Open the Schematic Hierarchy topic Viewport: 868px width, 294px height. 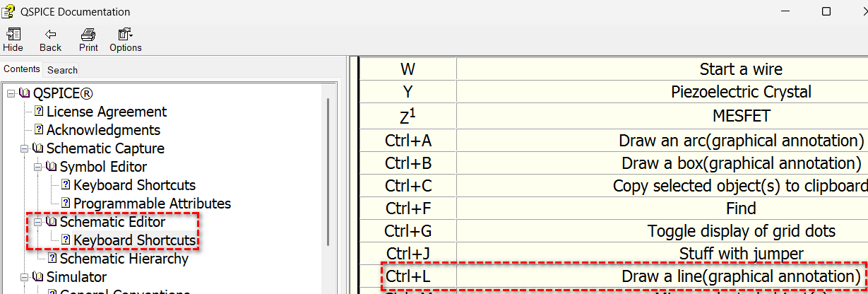(x=124, y=259)
